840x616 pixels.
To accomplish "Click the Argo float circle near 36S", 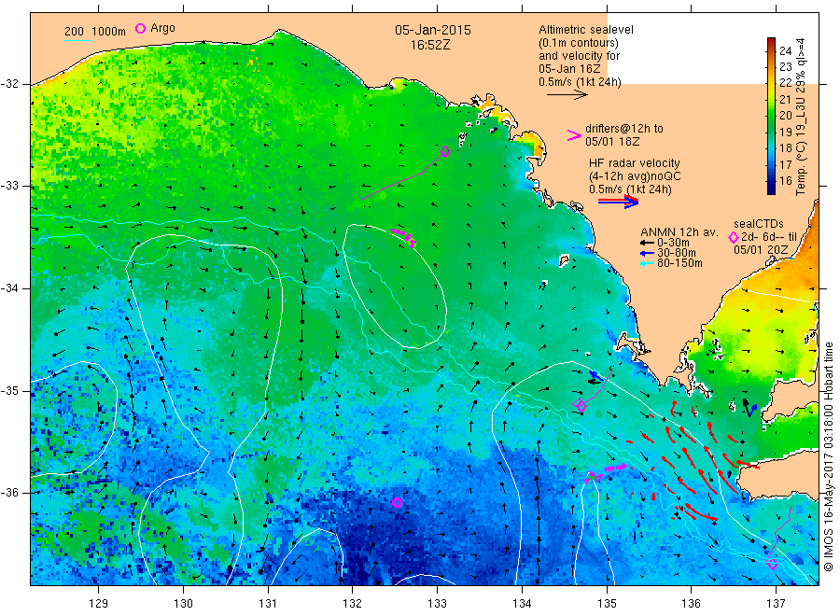I will click(397, 502).
